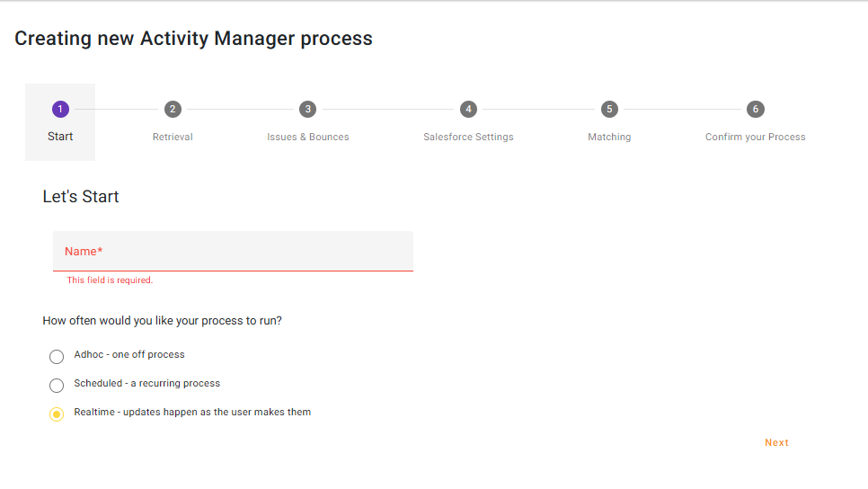Select the Adhoc radio button circle

coord(57,357)
